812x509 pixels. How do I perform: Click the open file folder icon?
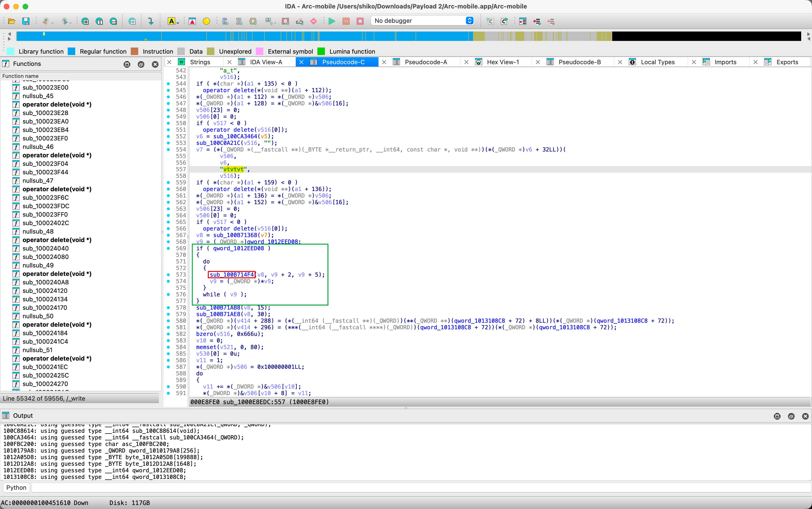point(12,21)
